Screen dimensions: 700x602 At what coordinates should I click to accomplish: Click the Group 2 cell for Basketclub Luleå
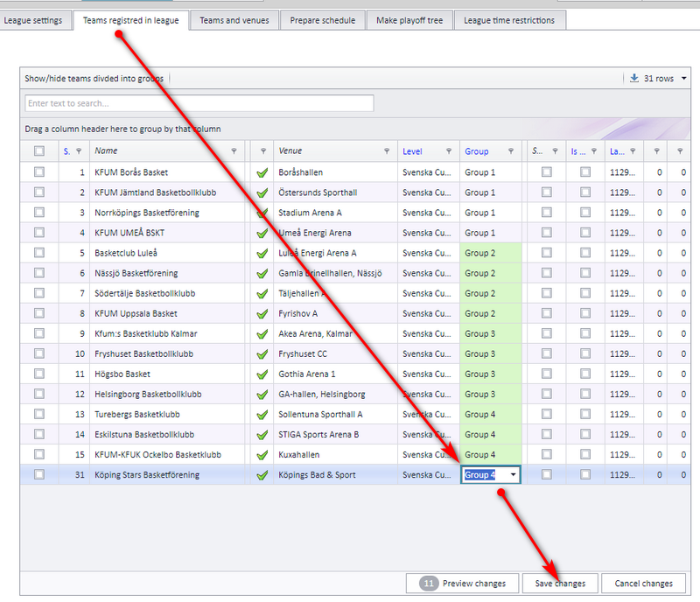[x=491, y=253]
